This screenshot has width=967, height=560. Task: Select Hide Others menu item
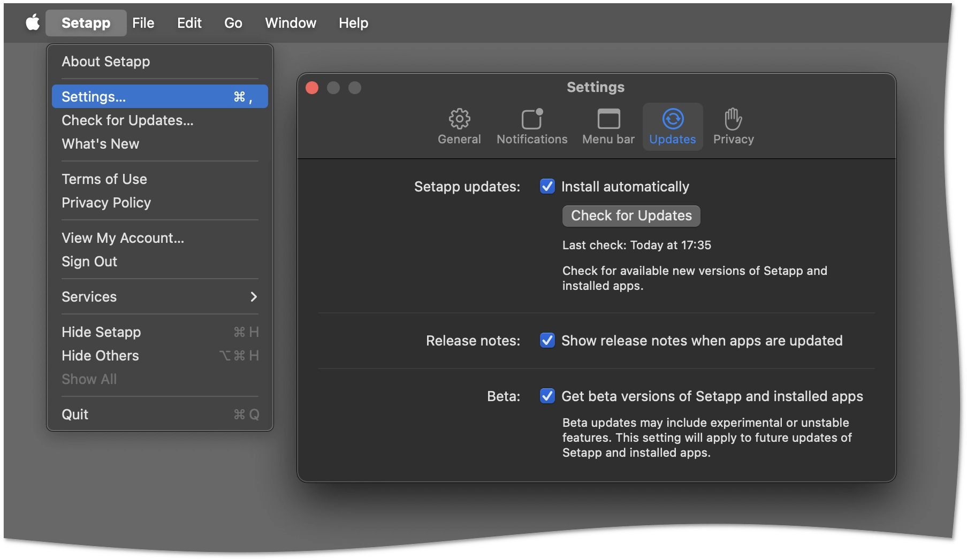click(x=160, y=356)
